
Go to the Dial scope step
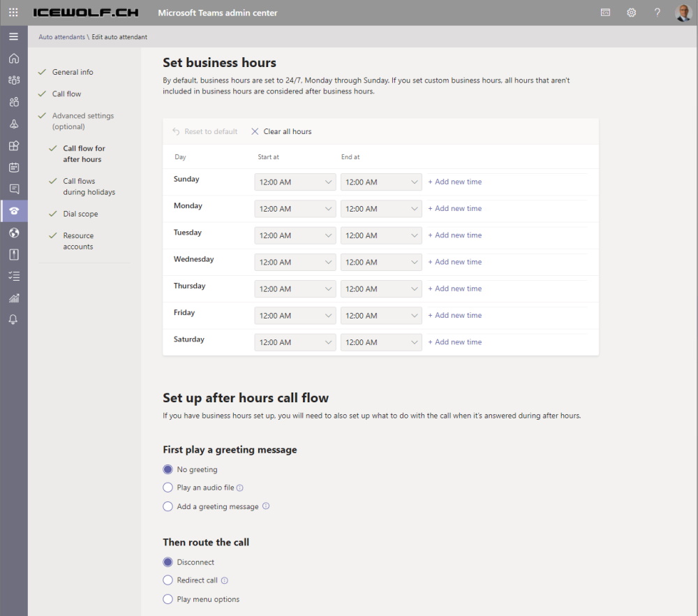click(x=80, y=214)
